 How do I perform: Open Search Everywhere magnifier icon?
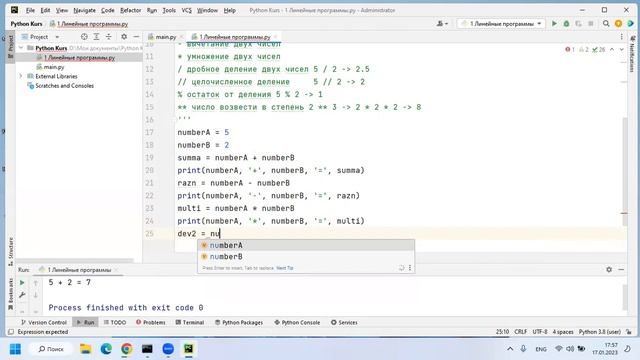[x=606, y=24]
